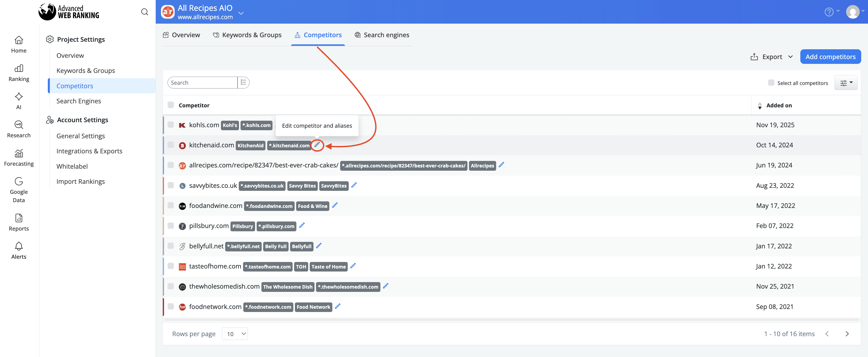868x357 pixels.
Task: Click the Food Network alias tag
Action: coord(313,307)
